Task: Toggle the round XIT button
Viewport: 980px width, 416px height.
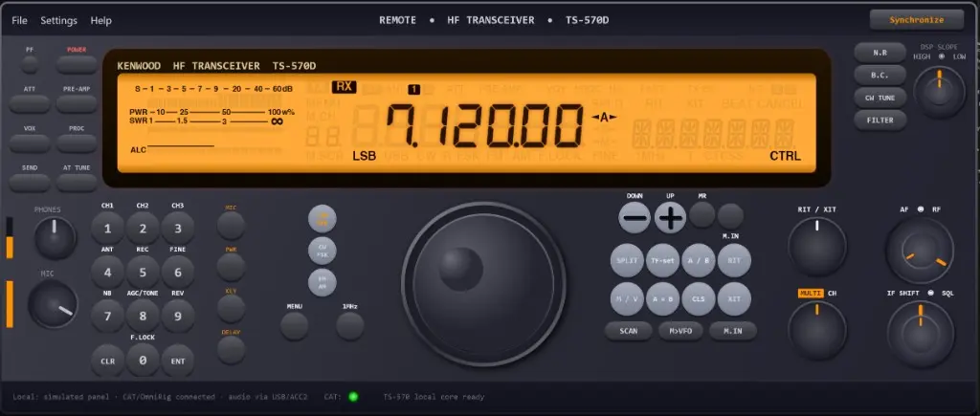Action: (734, 298)
